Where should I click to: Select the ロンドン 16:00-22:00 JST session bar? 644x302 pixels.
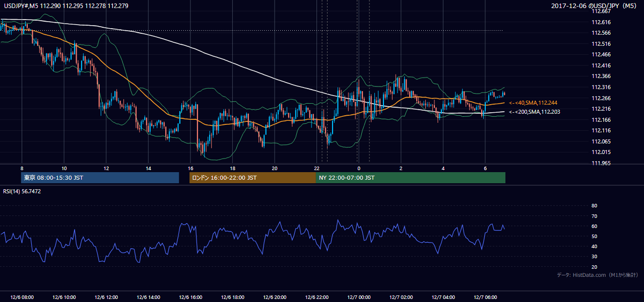point(252,178)
